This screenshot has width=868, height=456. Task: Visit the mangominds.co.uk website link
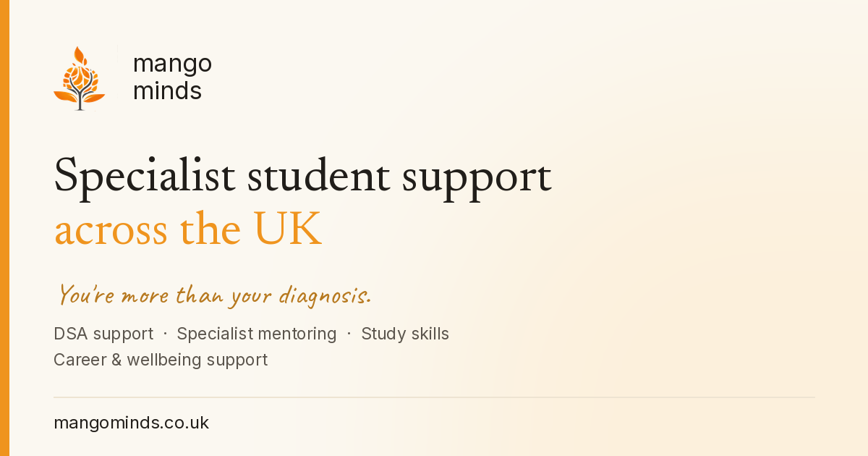point(131,423)
